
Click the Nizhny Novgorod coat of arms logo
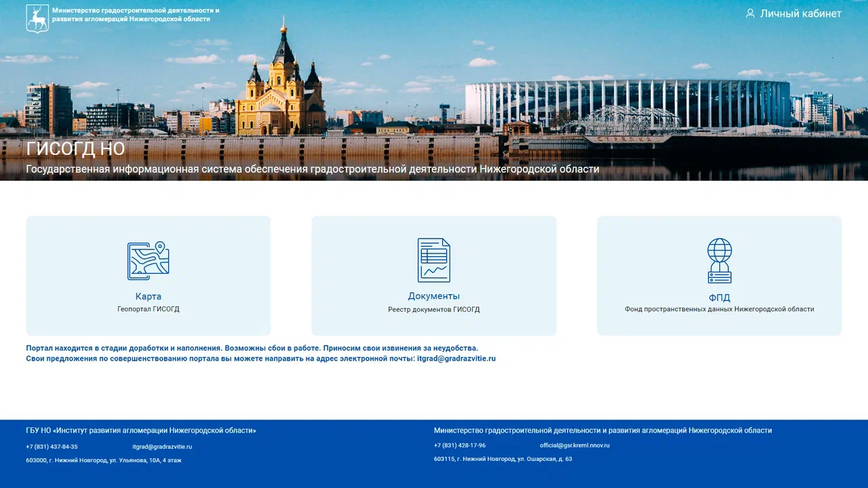(37, 18)
